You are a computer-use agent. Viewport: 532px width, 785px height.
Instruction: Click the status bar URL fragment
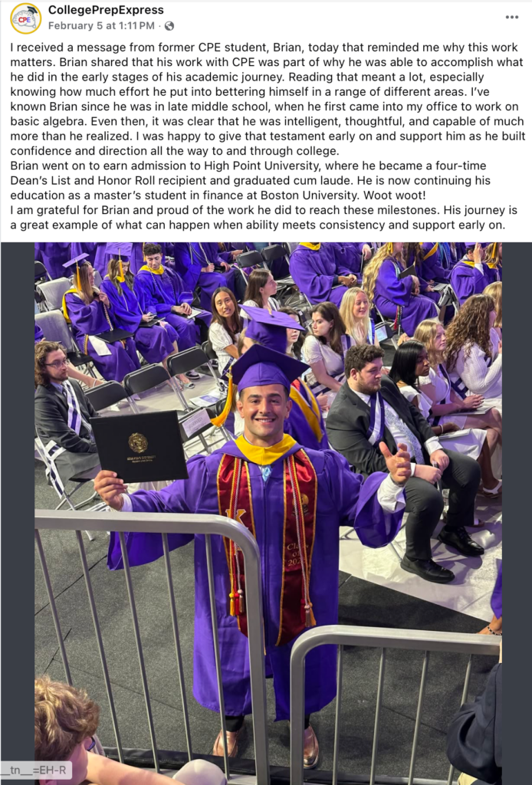[36, 770]
